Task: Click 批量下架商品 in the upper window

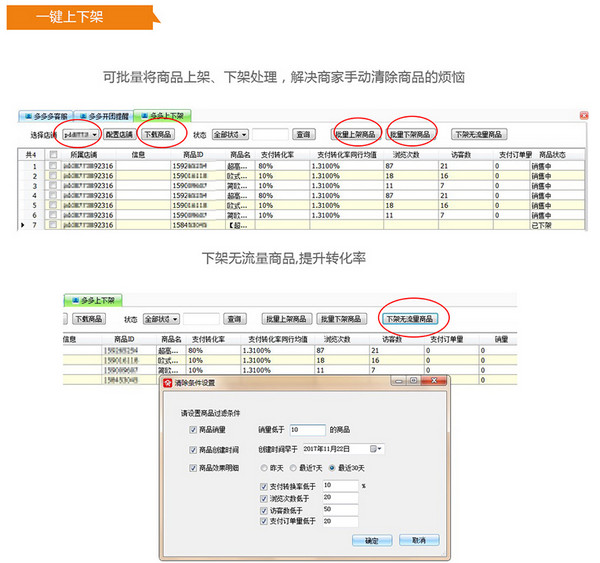Action: (x=410, y=134)
